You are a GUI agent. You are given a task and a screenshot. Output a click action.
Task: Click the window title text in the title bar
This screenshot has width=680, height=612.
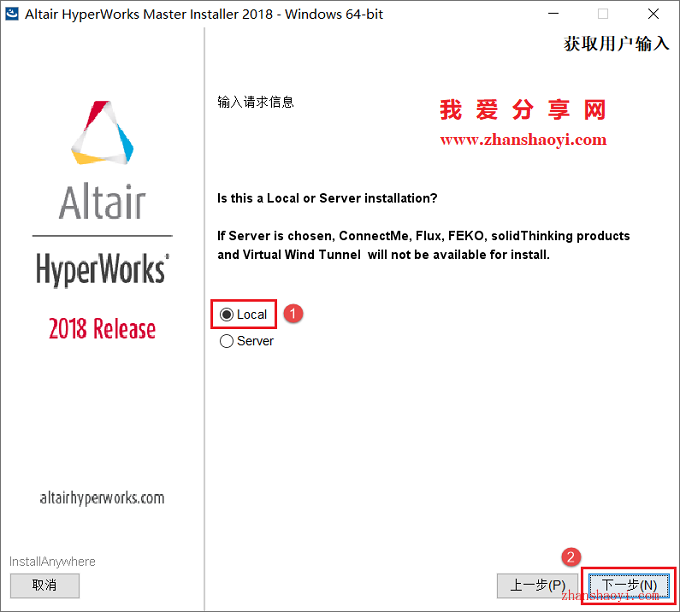[x=204, y=14]
